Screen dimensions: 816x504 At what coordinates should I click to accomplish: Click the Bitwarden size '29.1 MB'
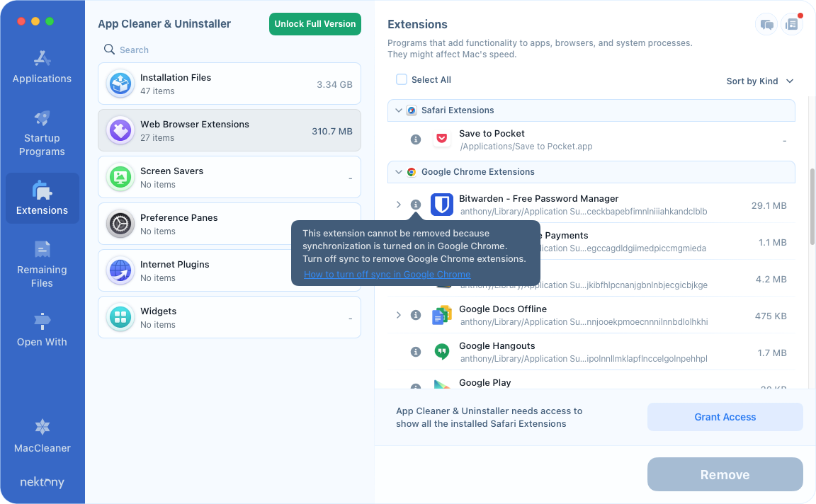point(769,205)
